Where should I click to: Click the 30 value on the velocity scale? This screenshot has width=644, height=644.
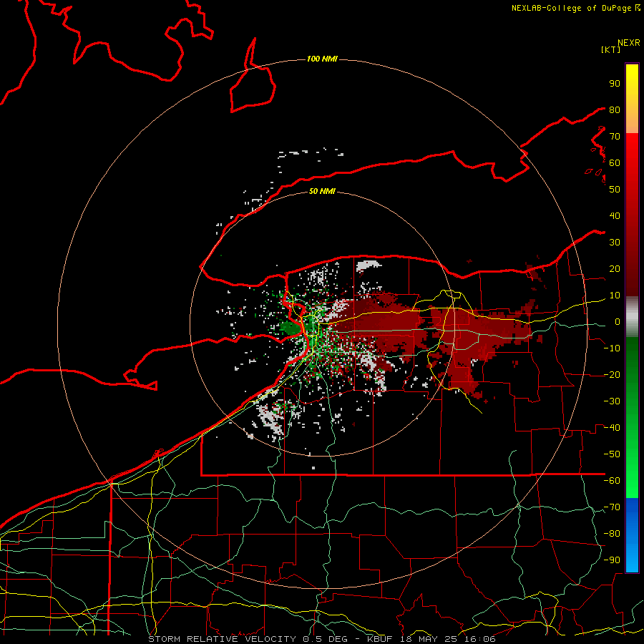pyautogui.click(x=615, y=243)
